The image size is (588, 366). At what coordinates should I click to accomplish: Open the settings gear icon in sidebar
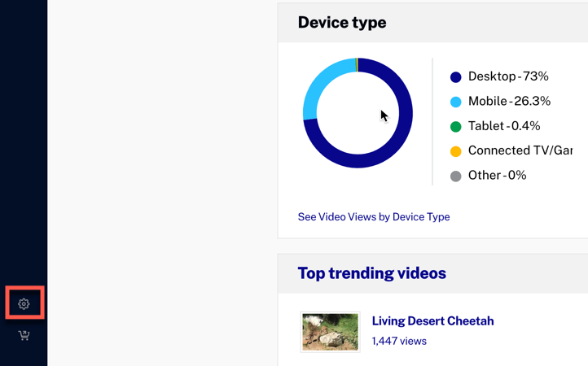point(24,303)
